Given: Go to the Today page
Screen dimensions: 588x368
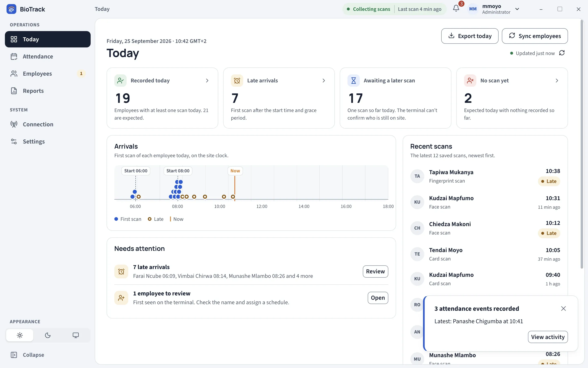Looking at the screenshot, I should coord(48,39).
